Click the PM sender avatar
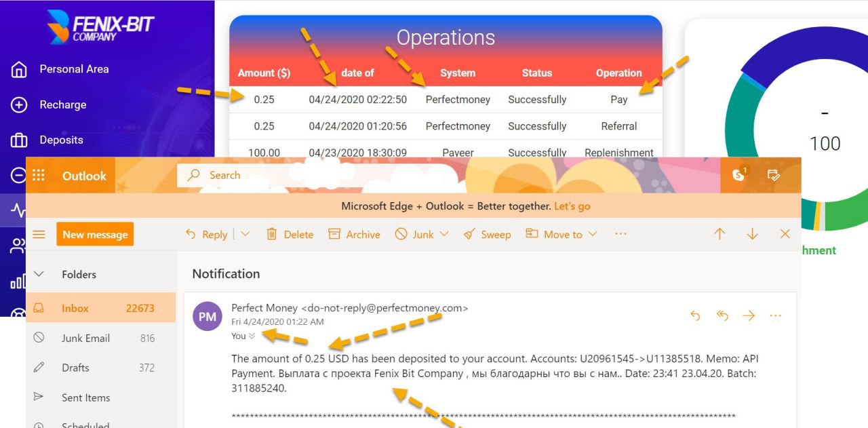Viewport: 868px width, 428px height. [x=208, y=317]
